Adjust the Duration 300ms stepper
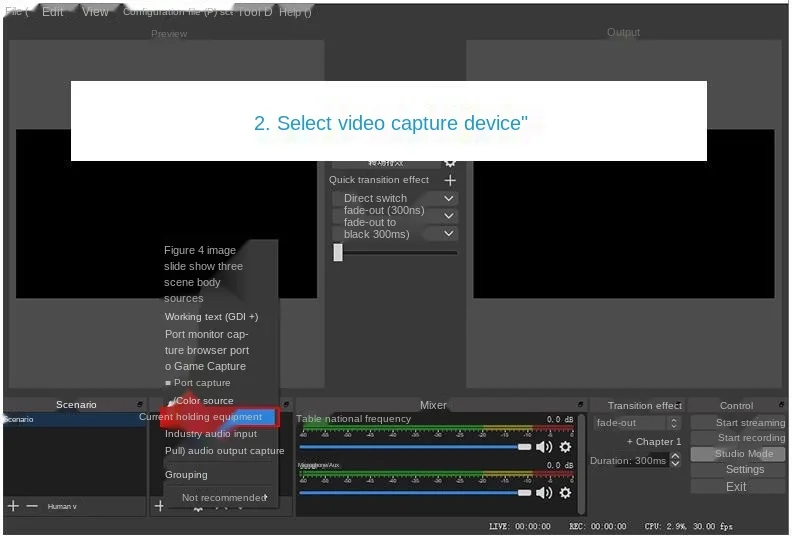 675,460
